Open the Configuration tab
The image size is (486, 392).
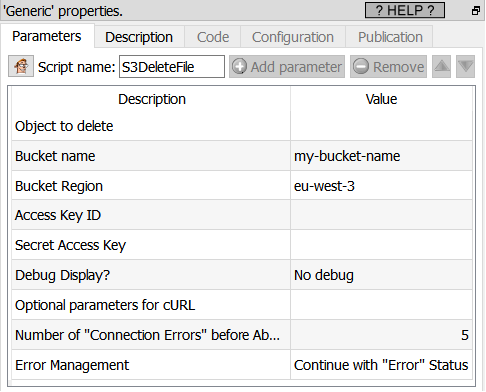coord(293,37)
